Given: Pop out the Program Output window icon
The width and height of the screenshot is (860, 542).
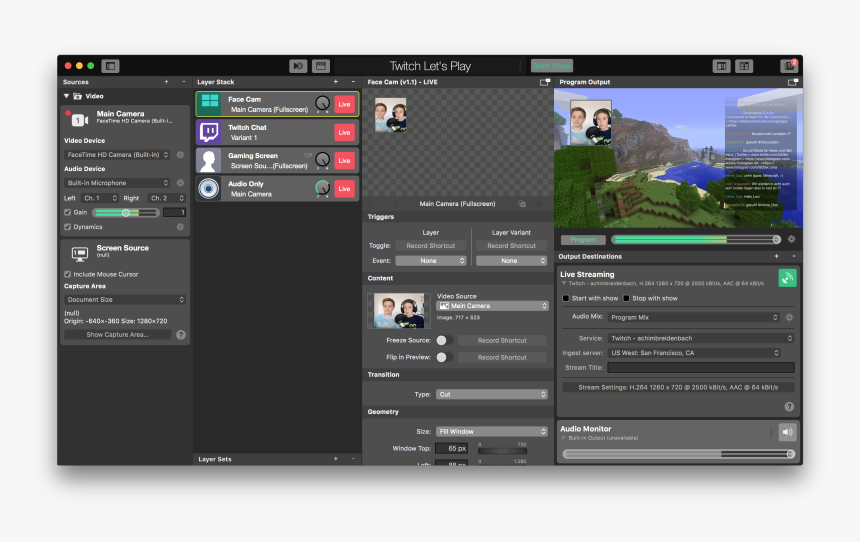Looking at the screenshot, I should (x=792, y=82).
